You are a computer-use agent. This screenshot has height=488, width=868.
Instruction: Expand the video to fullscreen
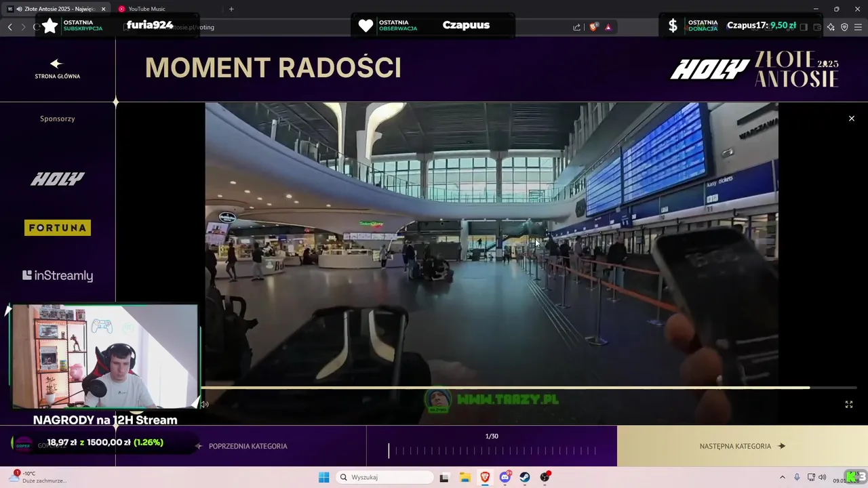click(x=848, y=405)
